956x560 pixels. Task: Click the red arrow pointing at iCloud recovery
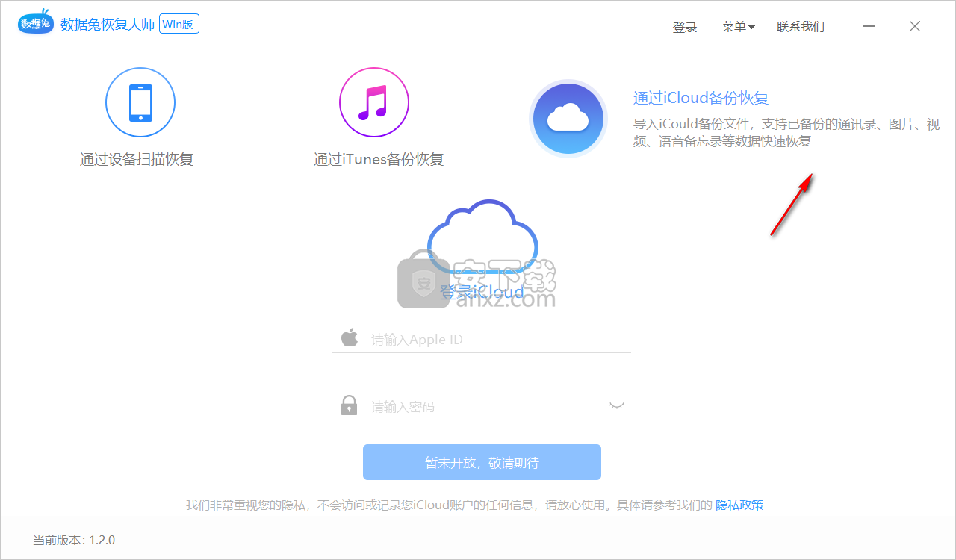tap(792, 205)
